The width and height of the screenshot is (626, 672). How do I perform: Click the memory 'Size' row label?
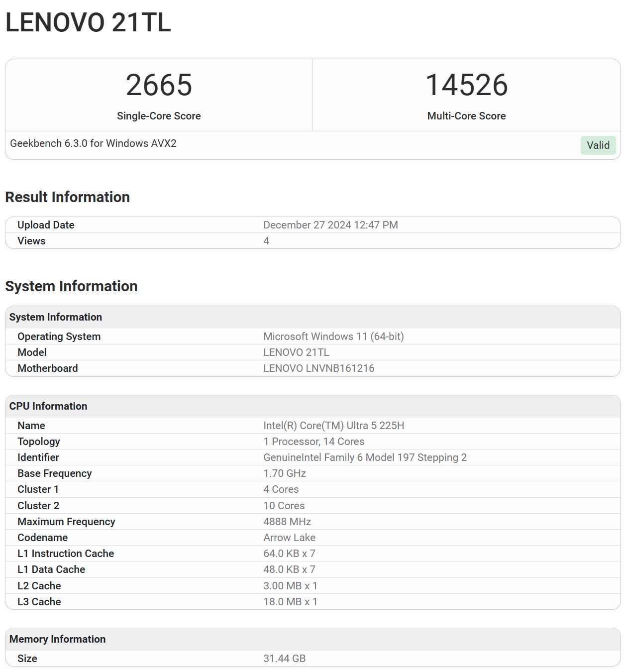[x=27, y=659]
